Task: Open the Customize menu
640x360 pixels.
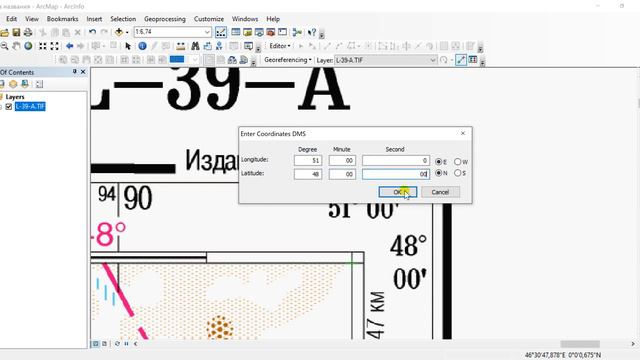Action: [x=209, y=19]
